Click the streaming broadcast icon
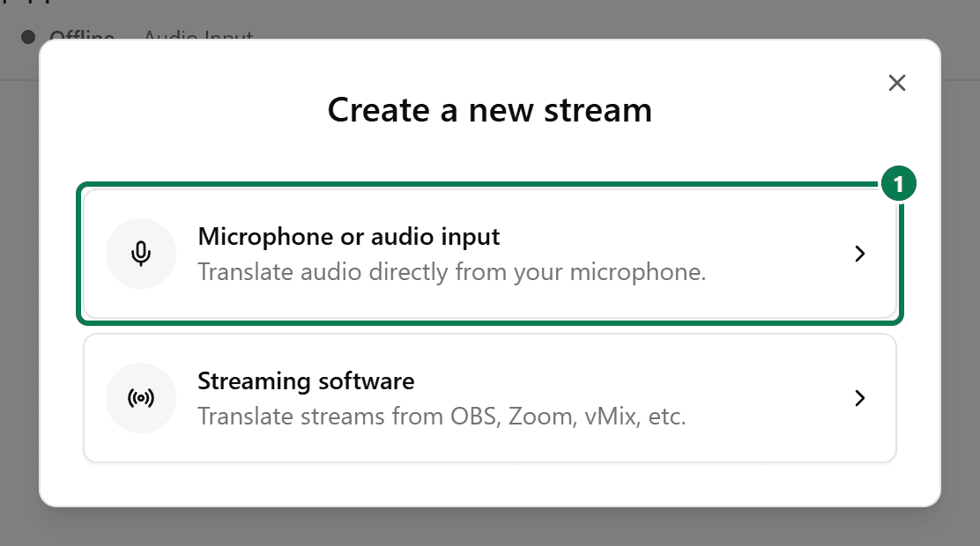The height and width of the screenshot is (546, 980). tap(141, 398)
